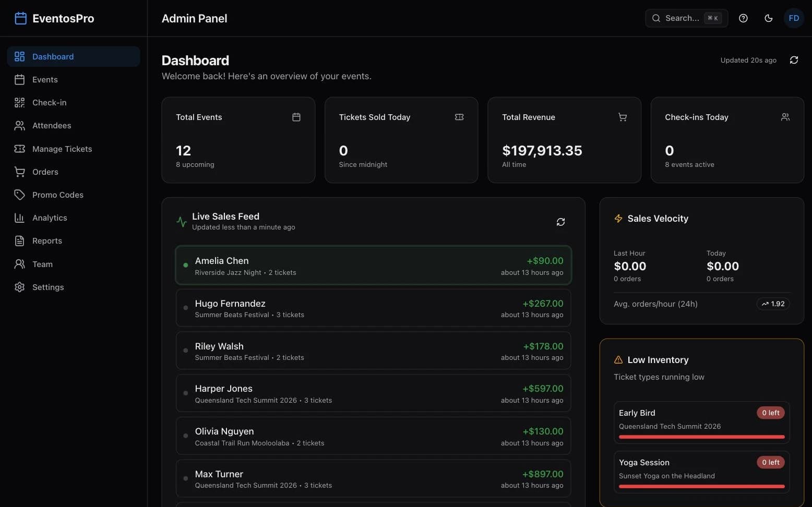The image size is (812, 507).
Task: Click the 'Updated 20s ago' text
Action: (x=748, y=60)
